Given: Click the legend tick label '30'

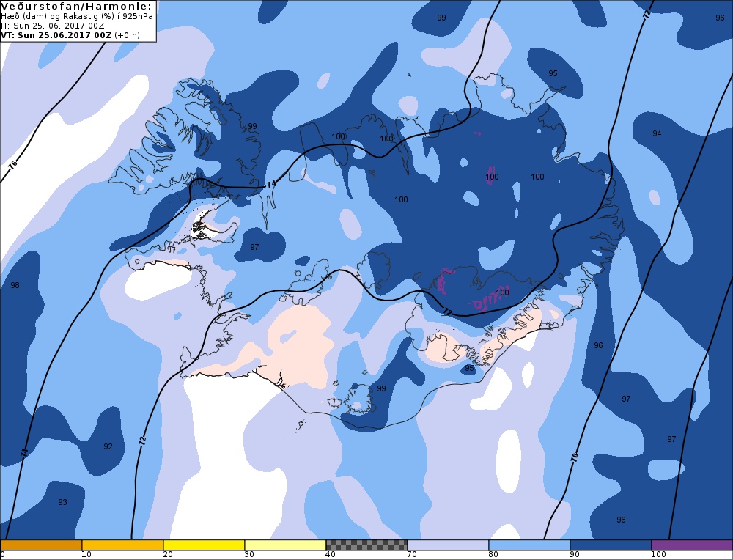Looking at the screenshot, I should tap(249, 555).
